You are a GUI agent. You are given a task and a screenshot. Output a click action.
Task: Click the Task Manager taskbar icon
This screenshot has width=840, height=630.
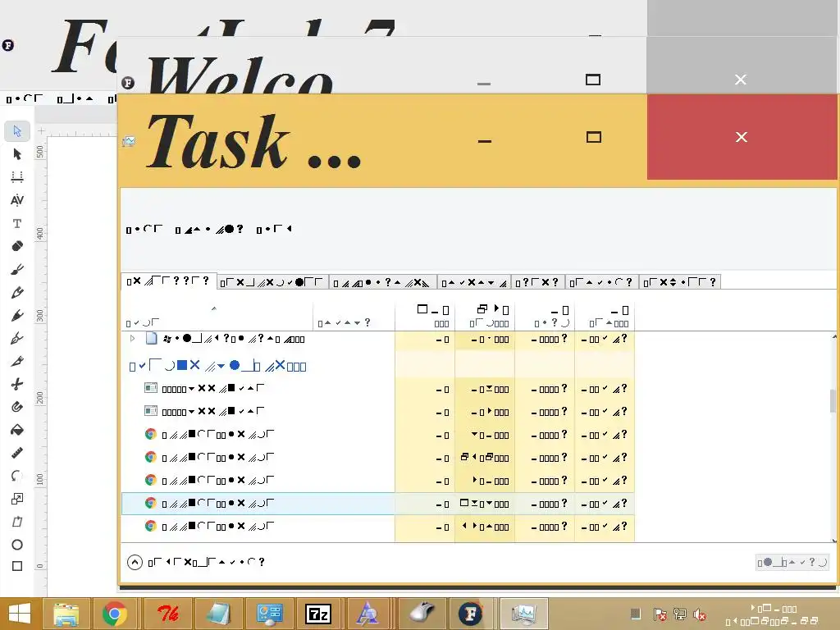click(523, 614)
